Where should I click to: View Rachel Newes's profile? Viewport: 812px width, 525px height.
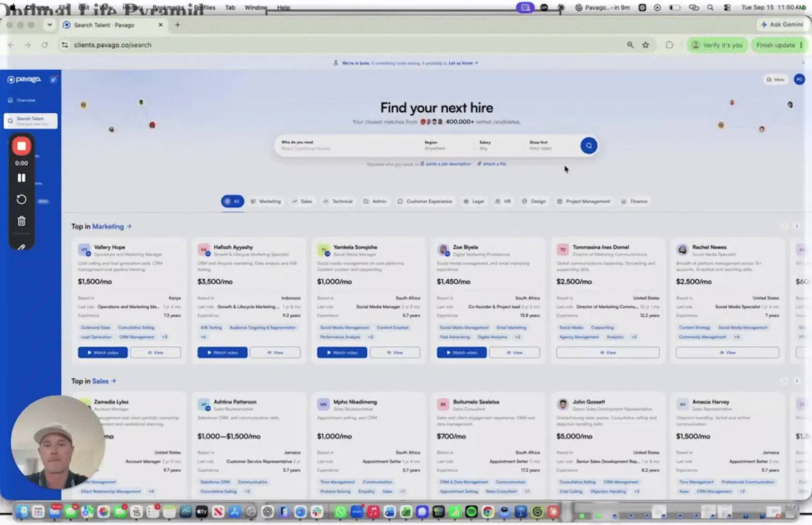coord(727,352)
